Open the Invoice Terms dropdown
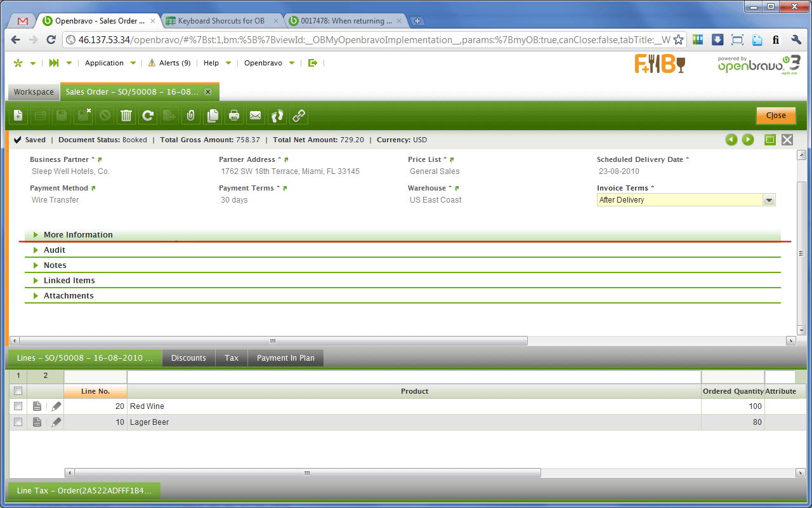This screenshot has width=812, height=508. click(x=769, y=200)
